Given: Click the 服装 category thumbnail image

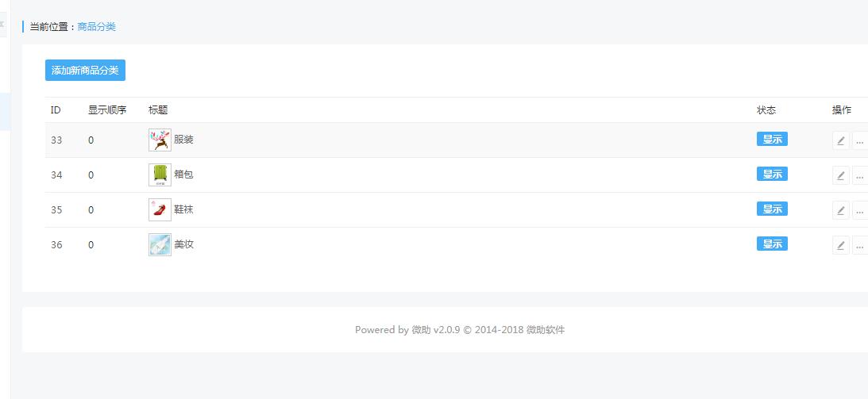Looking at the screenshot, I should point(160,140).
